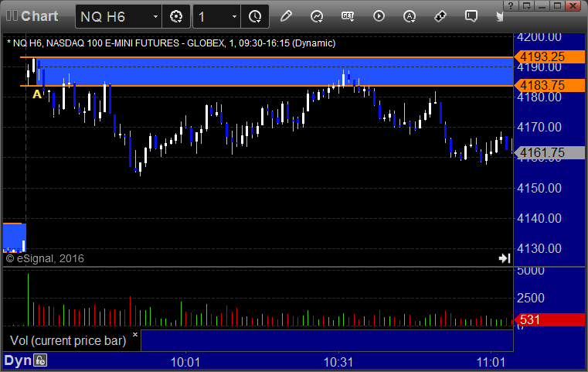This screenshot has width=588, height=372.
Task: Open symbol settings gear menu
Action: click(176, 16)
